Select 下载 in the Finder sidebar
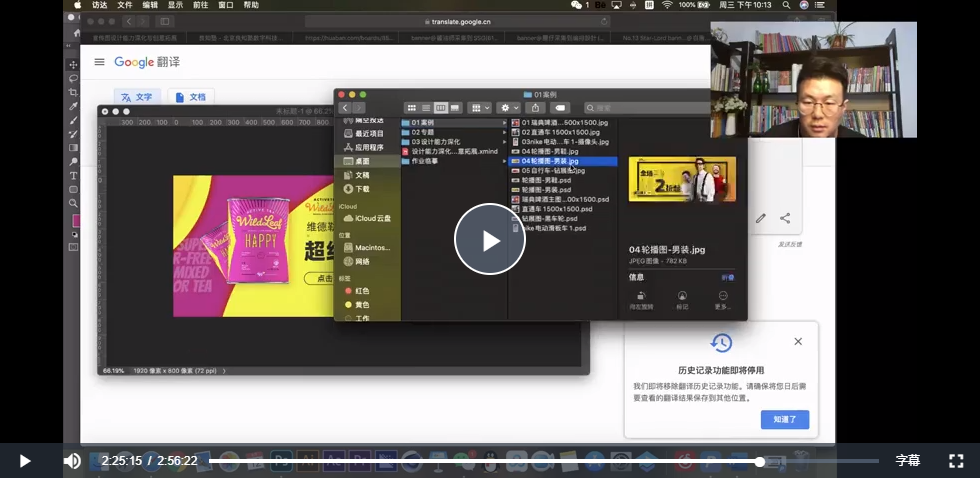980x478 pixels. pyautogui.click(x=363, y=189)
